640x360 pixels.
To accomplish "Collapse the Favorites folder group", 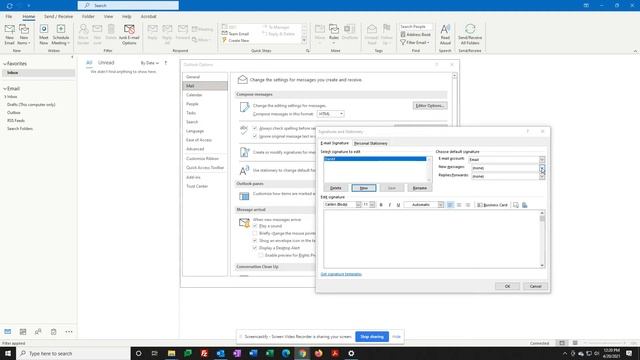I will click(x=5, y=64).
